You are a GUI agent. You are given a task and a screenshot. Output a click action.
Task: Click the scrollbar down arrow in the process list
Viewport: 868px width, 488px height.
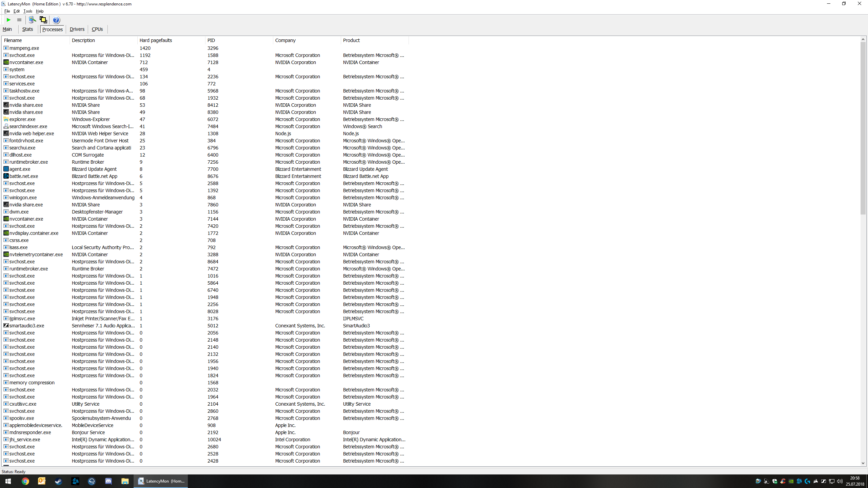coord(863,463)
